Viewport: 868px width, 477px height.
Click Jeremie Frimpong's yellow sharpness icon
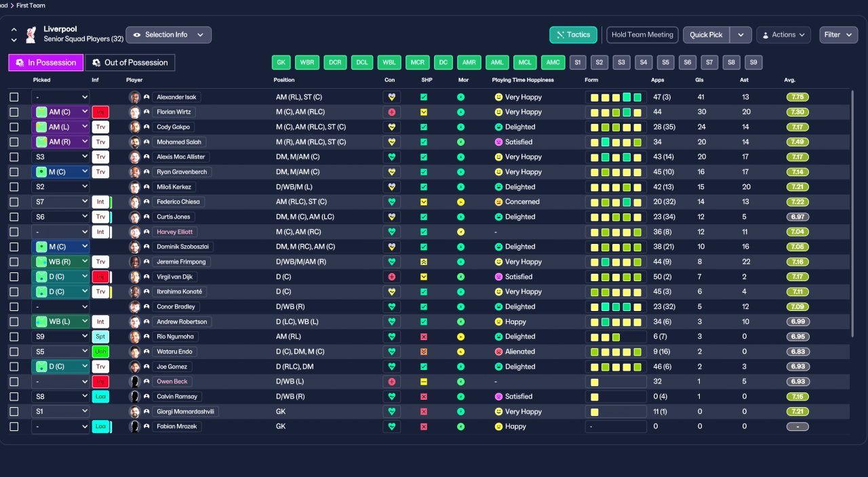[x=424, y=262]
